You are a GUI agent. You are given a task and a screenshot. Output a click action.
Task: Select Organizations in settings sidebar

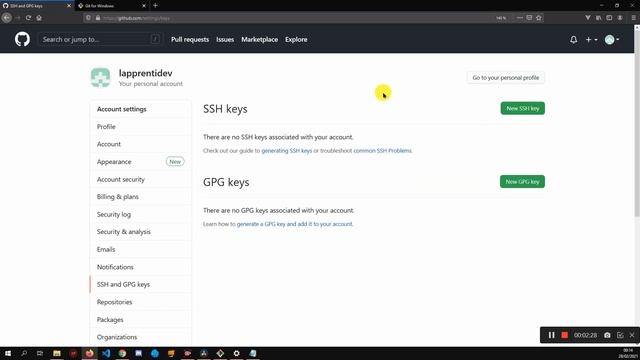pos(141,337)
